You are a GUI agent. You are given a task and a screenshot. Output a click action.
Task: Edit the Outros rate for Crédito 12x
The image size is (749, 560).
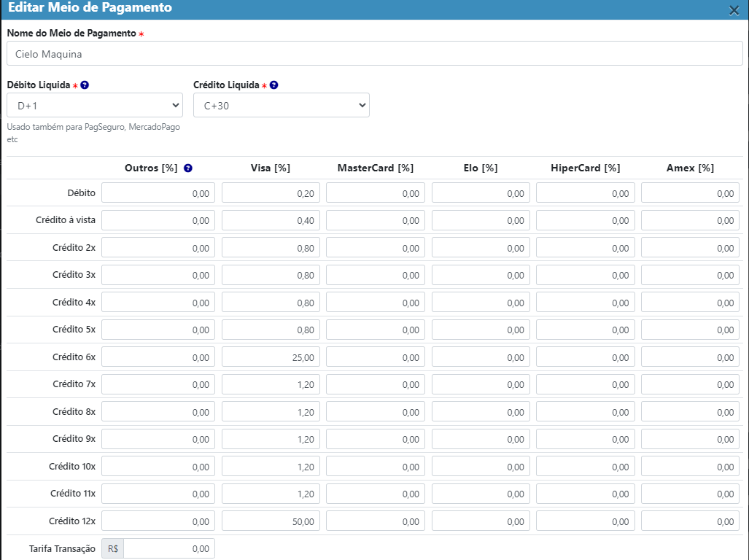(x=158, y=521)
